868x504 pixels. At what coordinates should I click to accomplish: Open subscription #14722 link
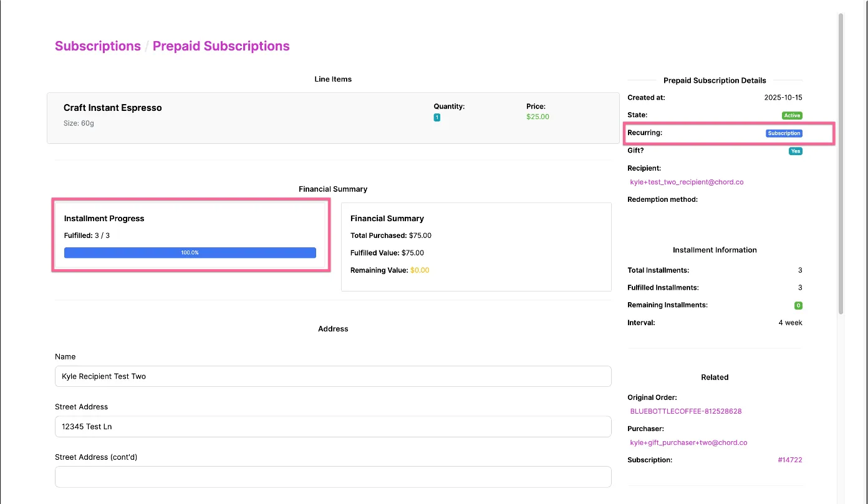[790, 460]
